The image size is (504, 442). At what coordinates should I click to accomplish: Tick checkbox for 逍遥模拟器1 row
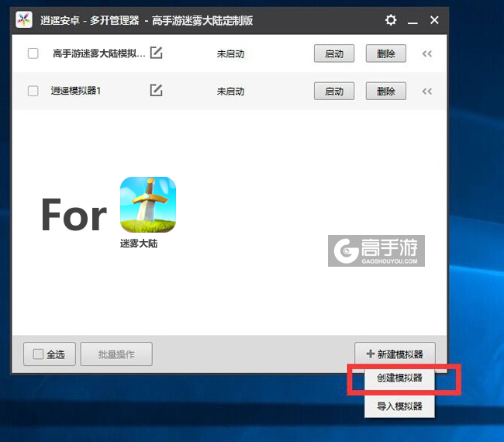33,91
